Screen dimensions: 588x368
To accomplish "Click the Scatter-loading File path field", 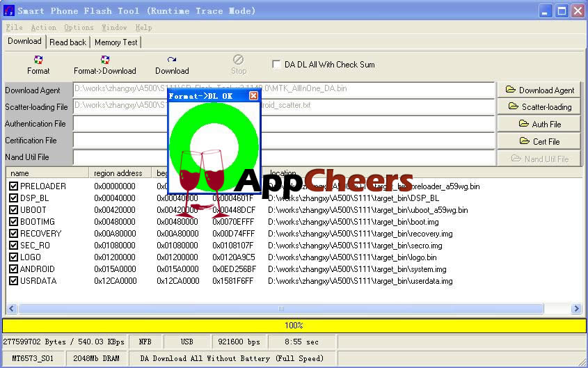I will 284,106.
